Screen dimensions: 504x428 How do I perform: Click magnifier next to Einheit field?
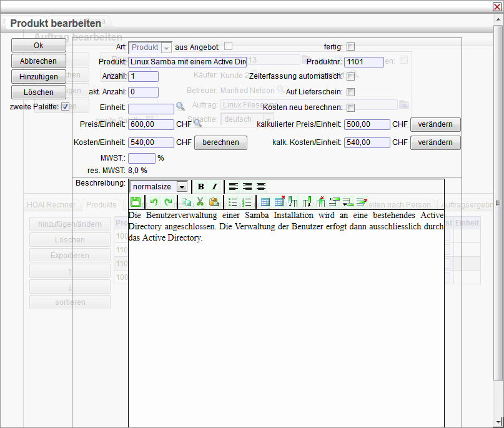(x=180, y=107)
